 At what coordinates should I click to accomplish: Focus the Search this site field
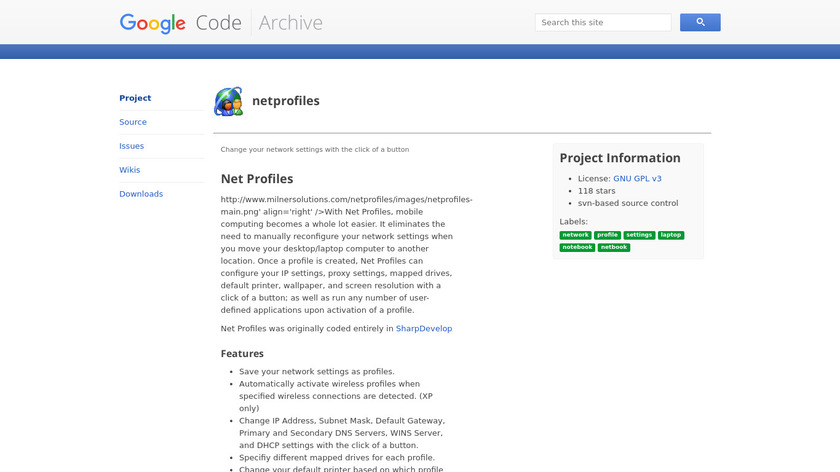pos(603,23)
